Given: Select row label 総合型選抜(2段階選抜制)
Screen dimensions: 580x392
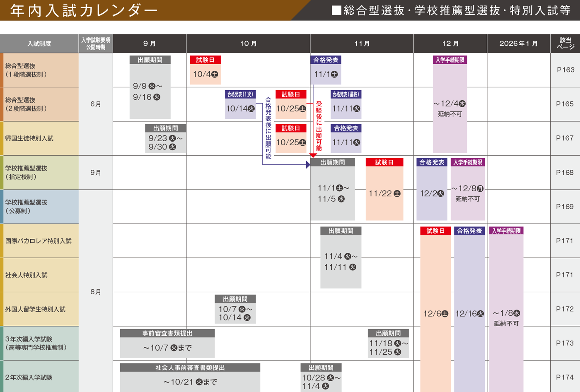Looking at the screenshot, I should click(26, 104).
